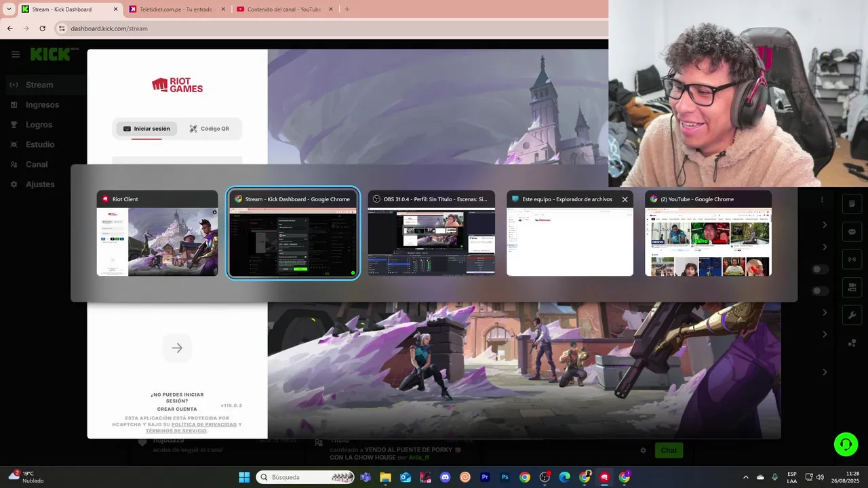Open the Términos de servicio link
This screenshot has height=488, width=868.
coord(176,431)
